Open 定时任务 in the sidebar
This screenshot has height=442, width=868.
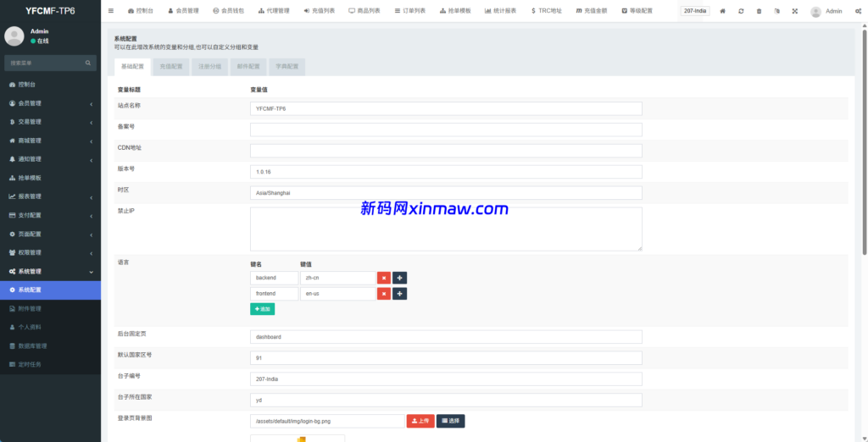point(50,364)
